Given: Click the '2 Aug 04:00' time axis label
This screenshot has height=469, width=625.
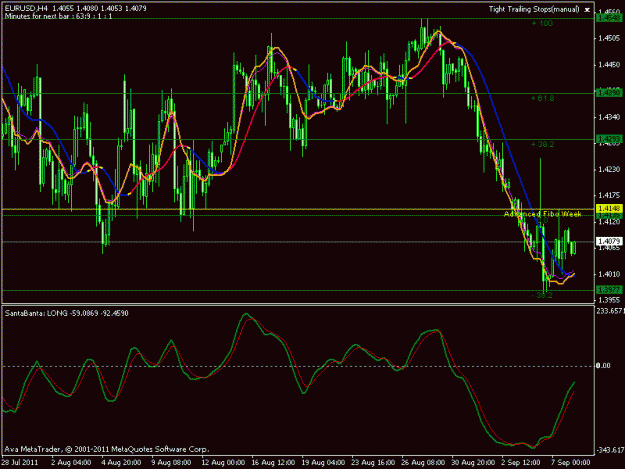Looking at the screenshot, I should coord(71,462).
